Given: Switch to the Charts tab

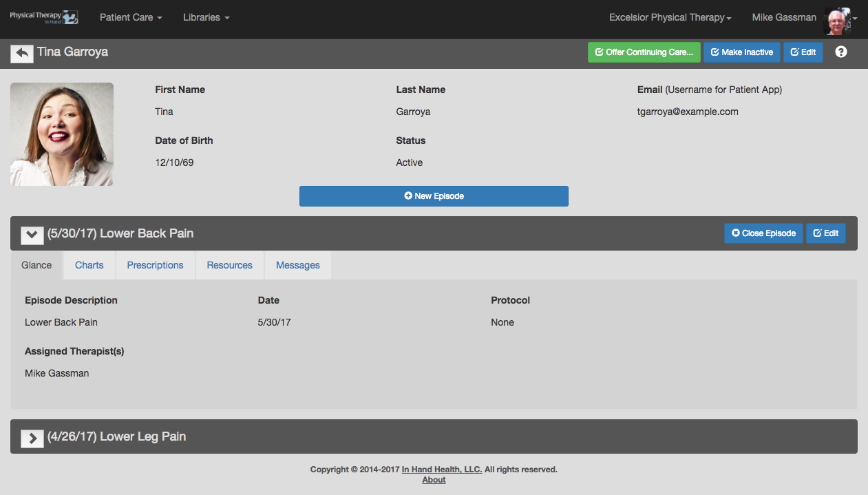Looking at the screenshot, I should click(x=89, y=265).
